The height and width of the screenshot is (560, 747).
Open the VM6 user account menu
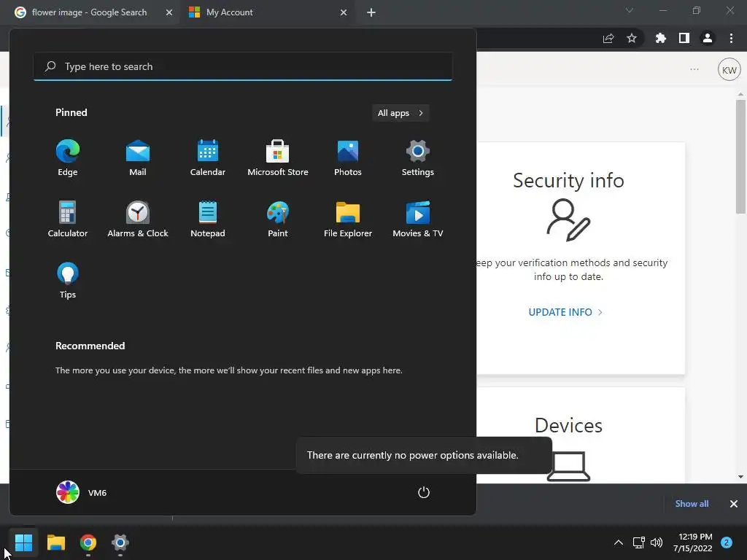click(82, 492)
